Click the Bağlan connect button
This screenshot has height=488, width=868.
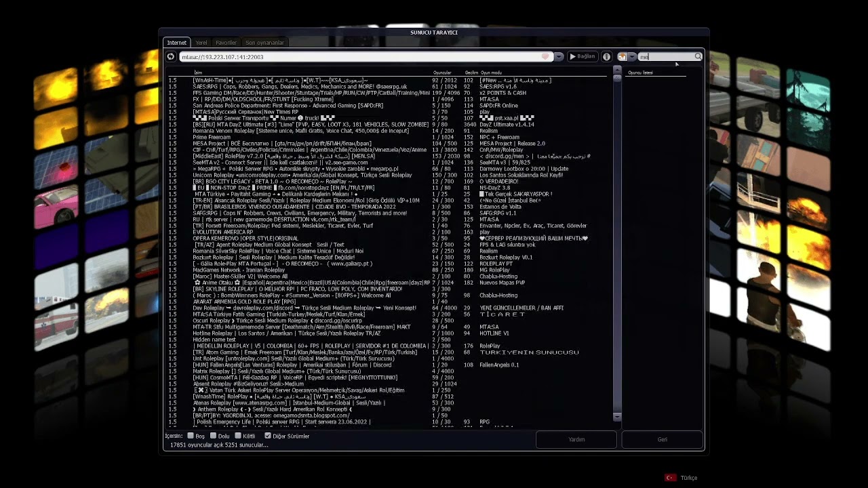(x=583, y=57)
